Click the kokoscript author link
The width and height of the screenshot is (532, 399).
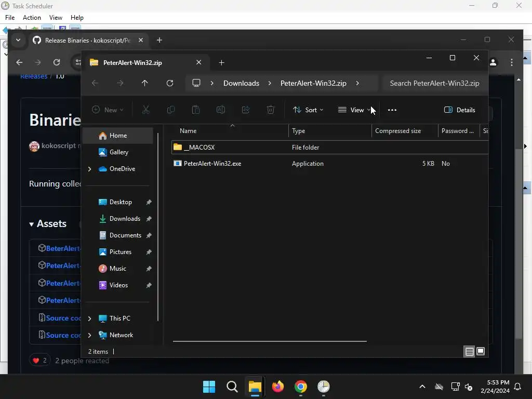click(x=59, y=145)
